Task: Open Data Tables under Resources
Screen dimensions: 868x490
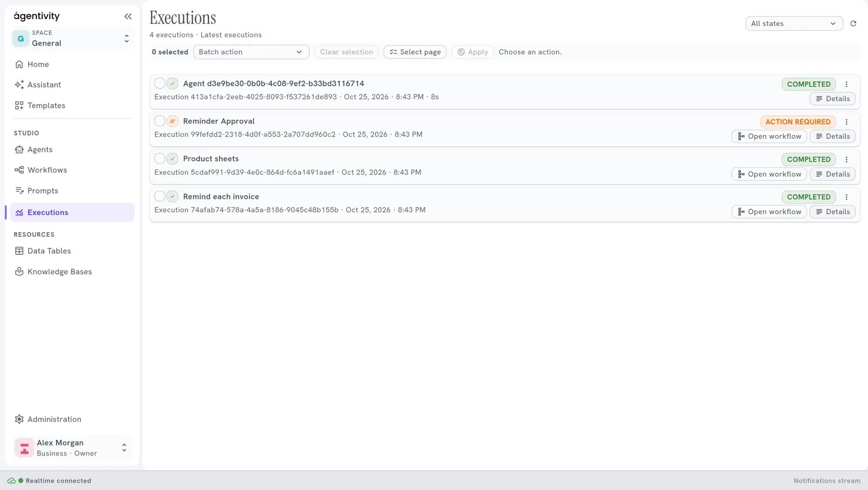Action: click(72, 251)
